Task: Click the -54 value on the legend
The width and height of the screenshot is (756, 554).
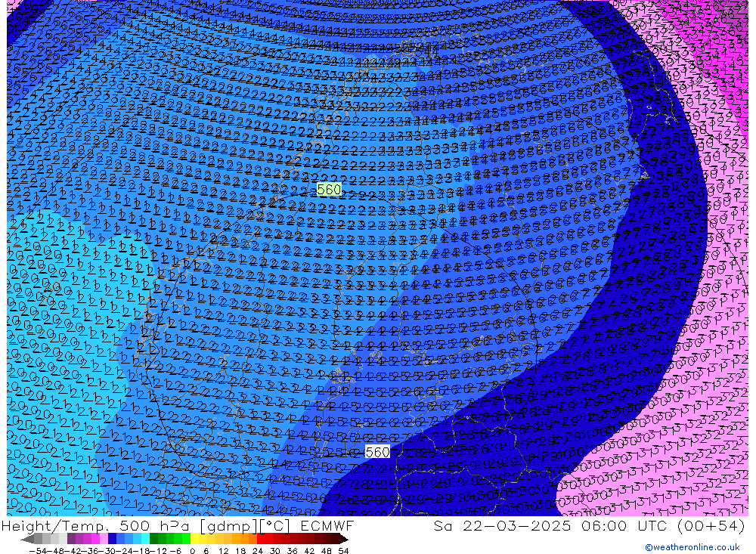Action: (38, 551)
